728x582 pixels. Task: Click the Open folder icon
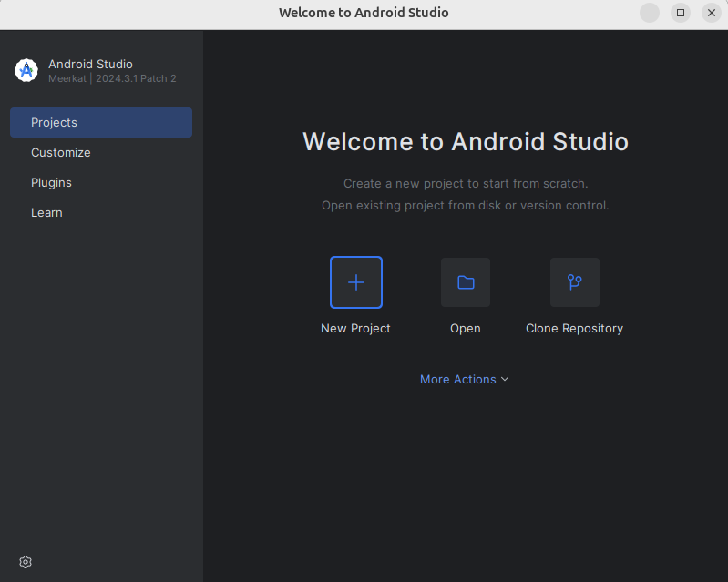[466, 282]
